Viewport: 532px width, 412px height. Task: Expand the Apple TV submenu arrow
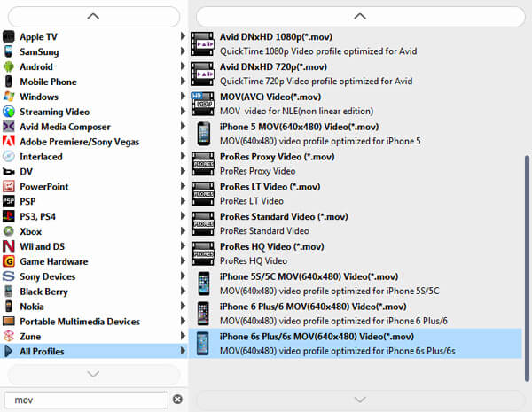tap(183, 36)
